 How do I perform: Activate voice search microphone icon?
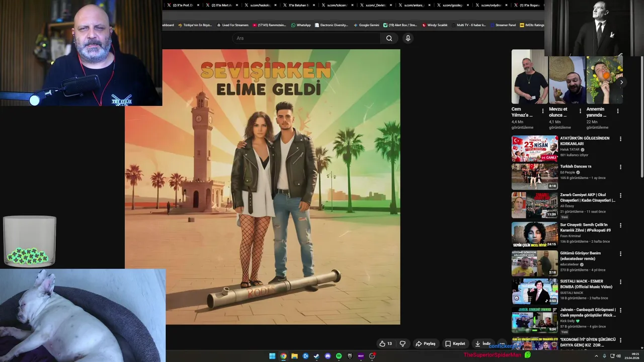click(x=408, y=38)
